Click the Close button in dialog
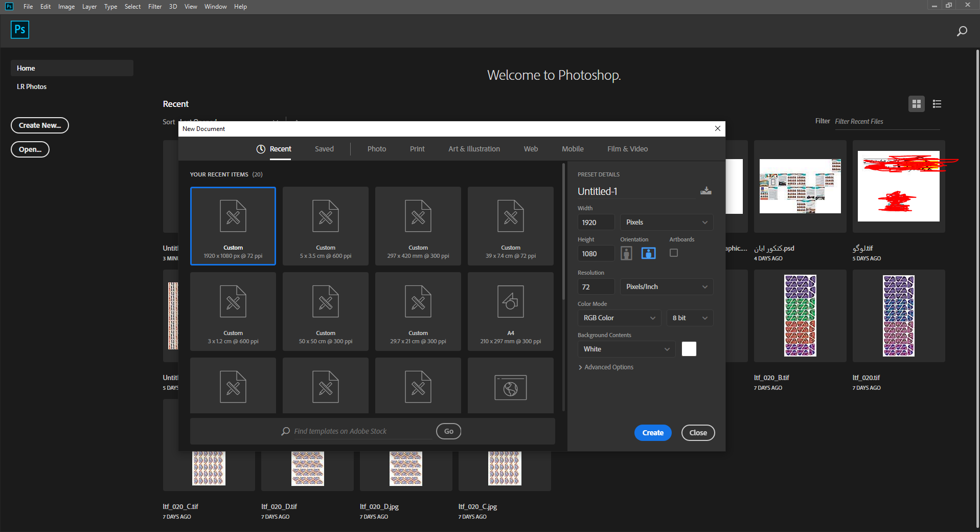The width and height of the screenshot is (980, 532). click(698, 433)
